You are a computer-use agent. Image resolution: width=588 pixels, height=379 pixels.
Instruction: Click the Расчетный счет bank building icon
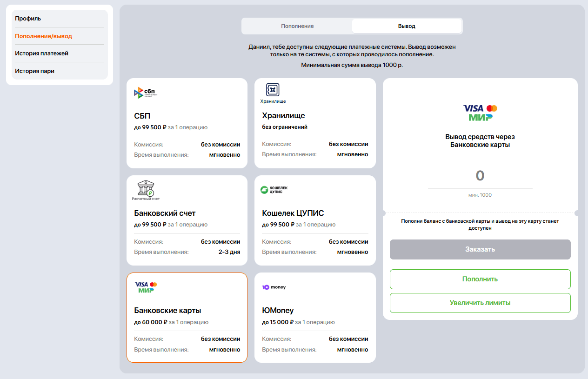tap(146, 189)
